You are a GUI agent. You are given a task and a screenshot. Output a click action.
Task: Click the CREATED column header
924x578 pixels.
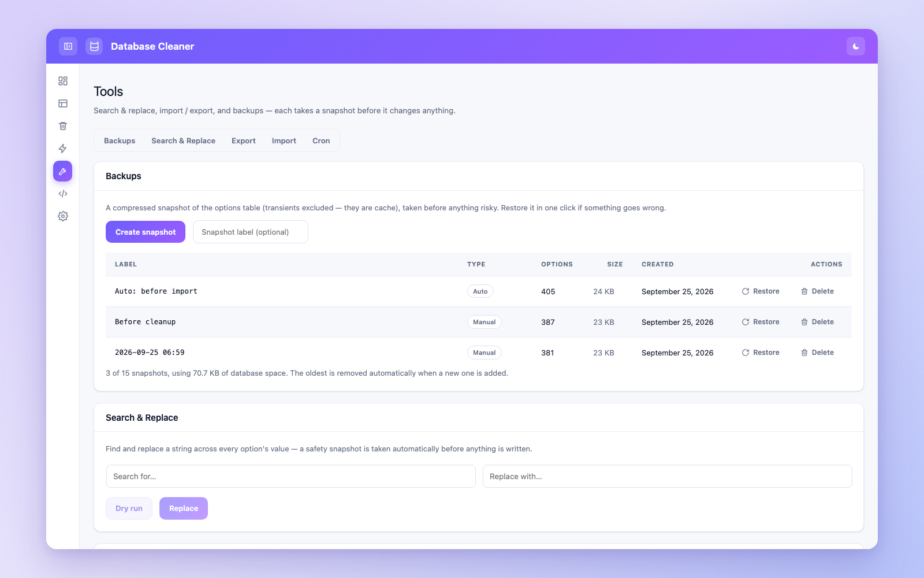[x=658, y=264]
